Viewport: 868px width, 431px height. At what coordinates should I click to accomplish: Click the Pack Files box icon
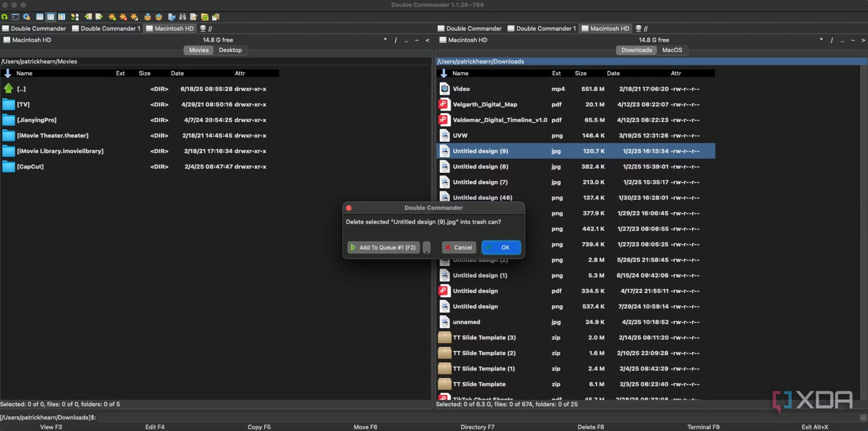(x=147, y=17)
